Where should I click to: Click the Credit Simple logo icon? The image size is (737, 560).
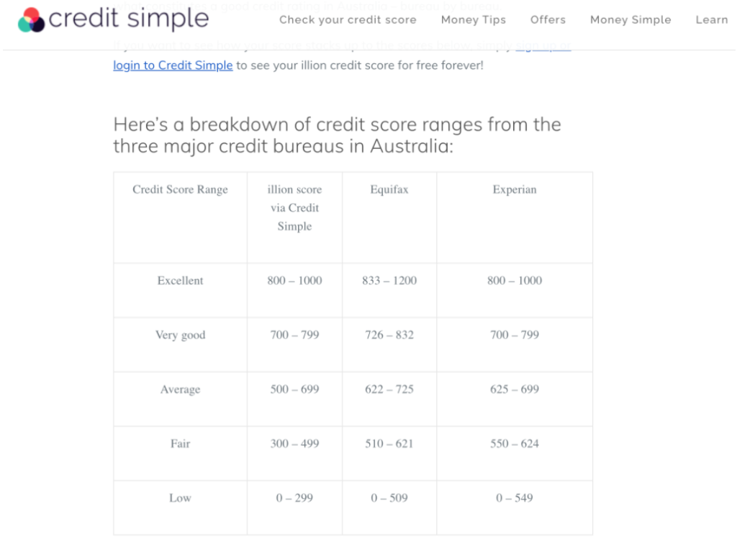[x=31, y=20]
